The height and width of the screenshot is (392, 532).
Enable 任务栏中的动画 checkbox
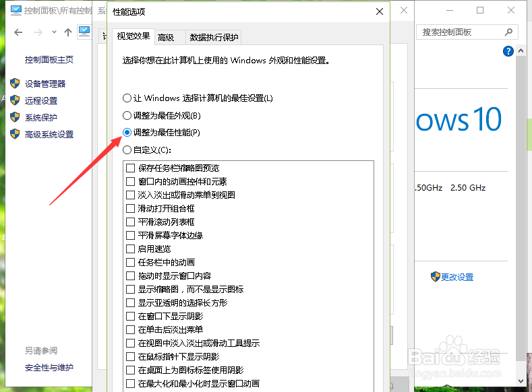click(130, 262)
